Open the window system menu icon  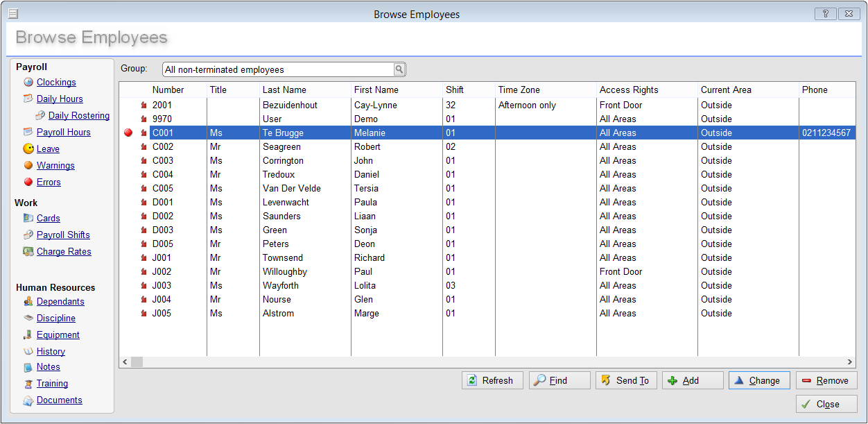coord(13,14)
